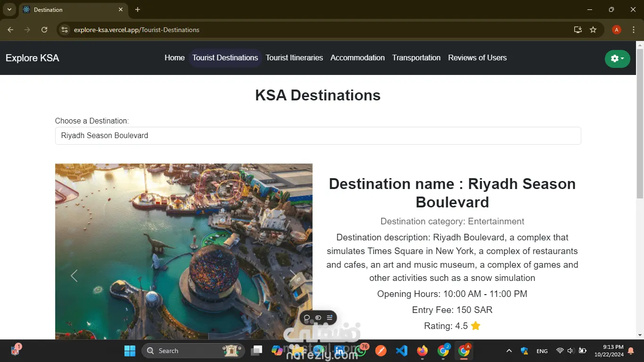This screenshot has width=644, height=362.
Task: Open Postman from the taskbar
Action: coord(381,351)
